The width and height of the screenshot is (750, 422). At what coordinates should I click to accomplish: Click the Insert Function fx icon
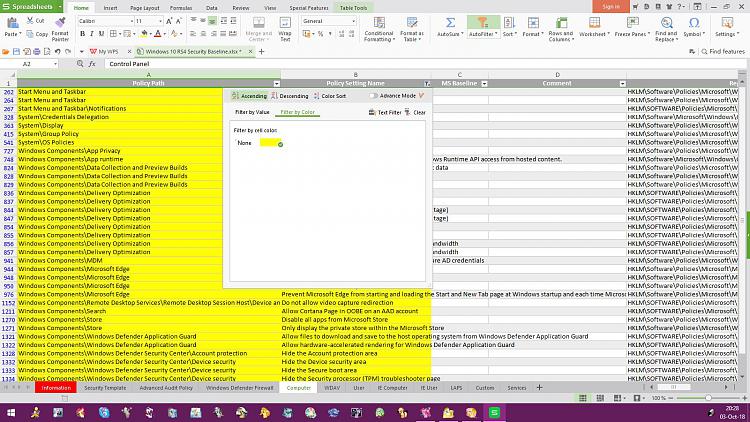click(x=92, y=64)
